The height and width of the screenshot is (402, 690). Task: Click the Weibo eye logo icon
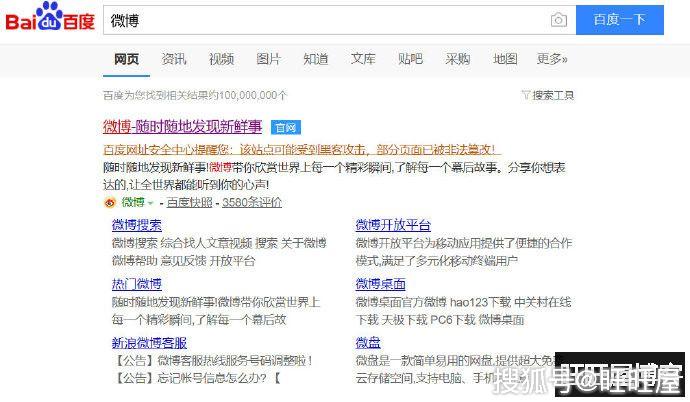[x=110, y=202]
